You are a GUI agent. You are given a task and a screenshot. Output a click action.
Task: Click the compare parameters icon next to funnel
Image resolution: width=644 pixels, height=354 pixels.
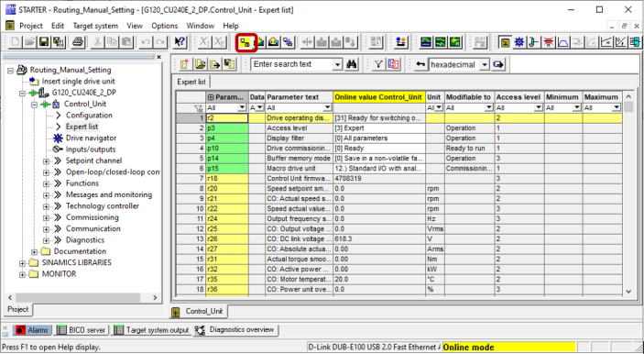(393, 64)
